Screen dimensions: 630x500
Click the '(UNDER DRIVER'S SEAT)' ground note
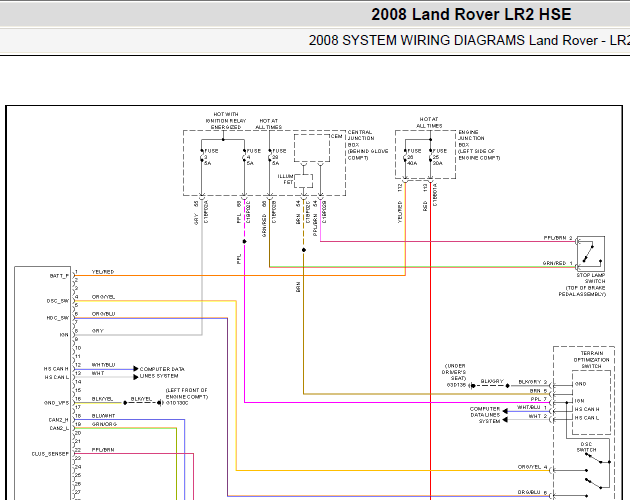coord(455,372)
